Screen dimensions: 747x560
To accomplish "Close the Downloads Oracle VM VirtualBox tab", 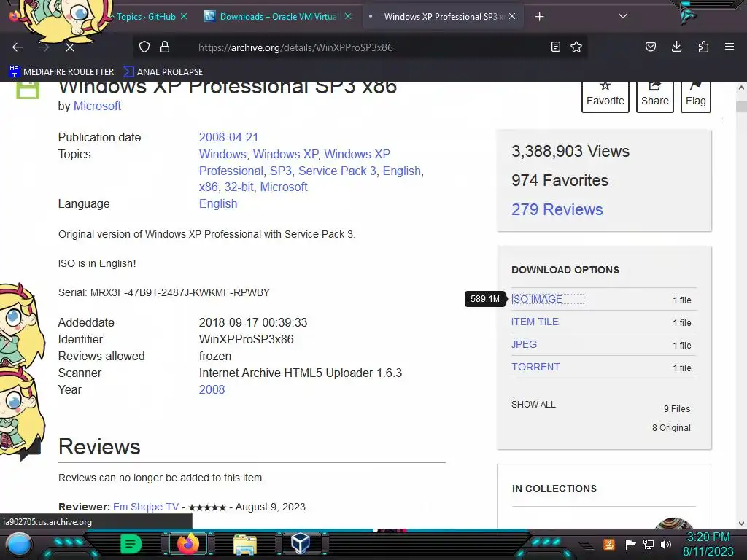I will 348,16.
